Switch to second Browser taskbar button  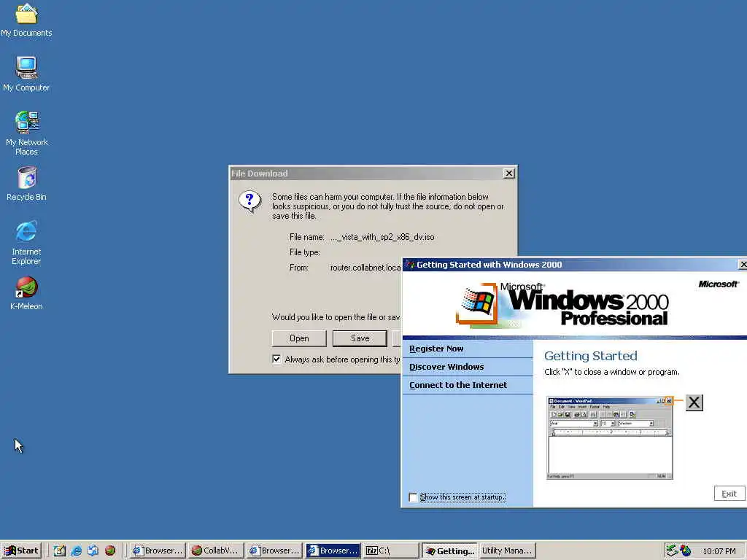(x=274, y=551)
